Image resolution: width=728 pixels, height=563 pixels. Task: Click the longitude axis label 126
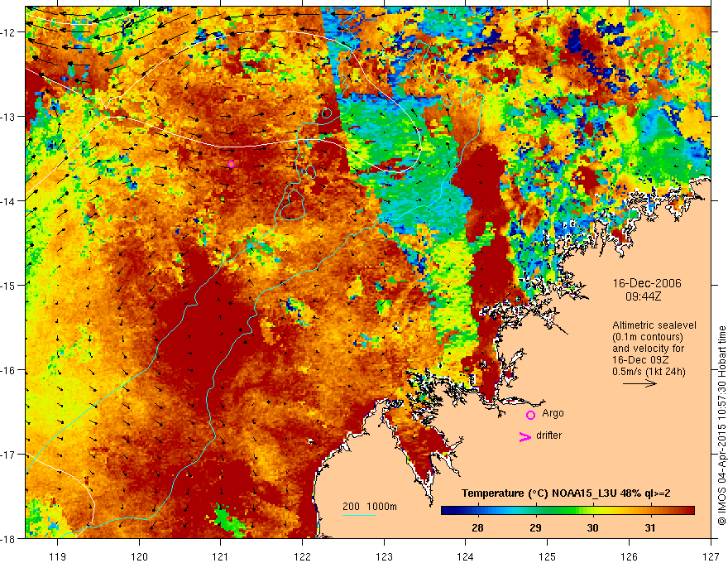click(629, 556)
